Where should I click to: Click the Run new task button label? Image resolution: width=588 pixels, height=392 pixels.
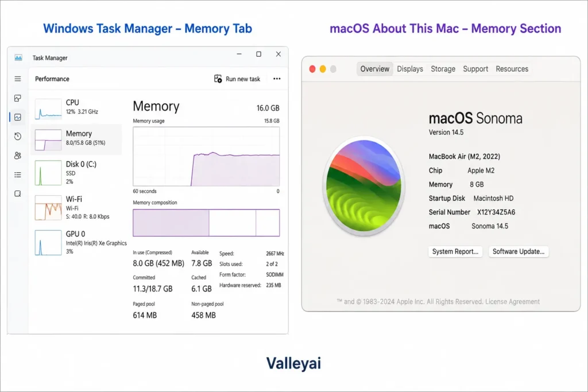coord(243,79)
